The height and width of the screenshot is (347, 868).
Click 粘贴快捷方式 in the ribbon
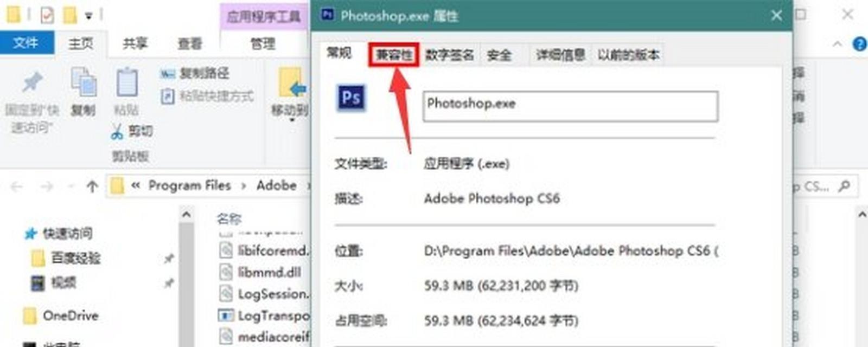point(207,97)
